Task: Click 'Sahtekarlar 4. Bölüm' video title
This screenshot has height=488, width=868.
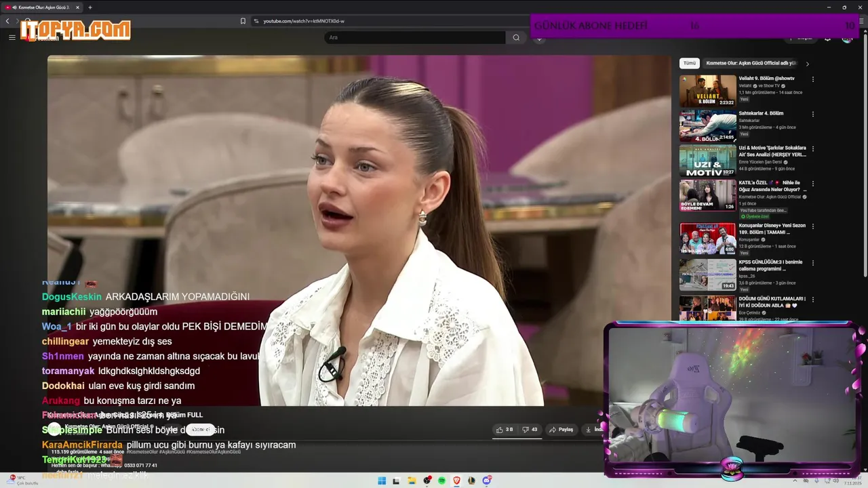Action: tap(761, 113)
